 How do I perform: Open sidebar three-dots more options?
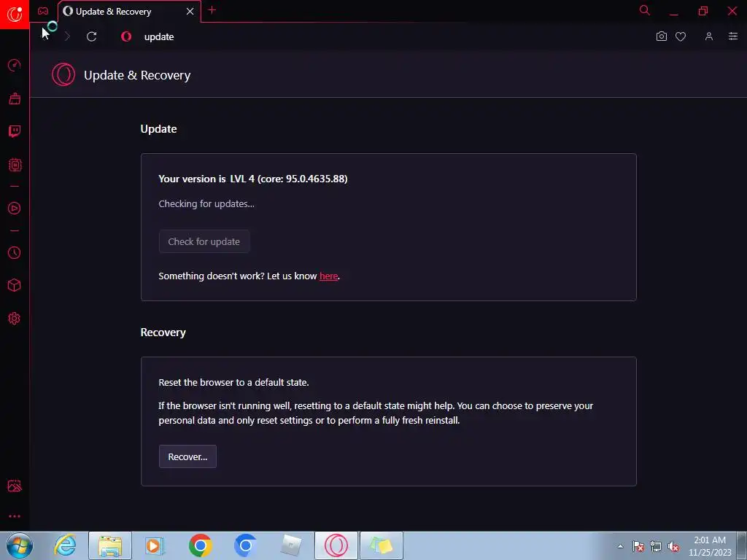(x=15, y=516)
